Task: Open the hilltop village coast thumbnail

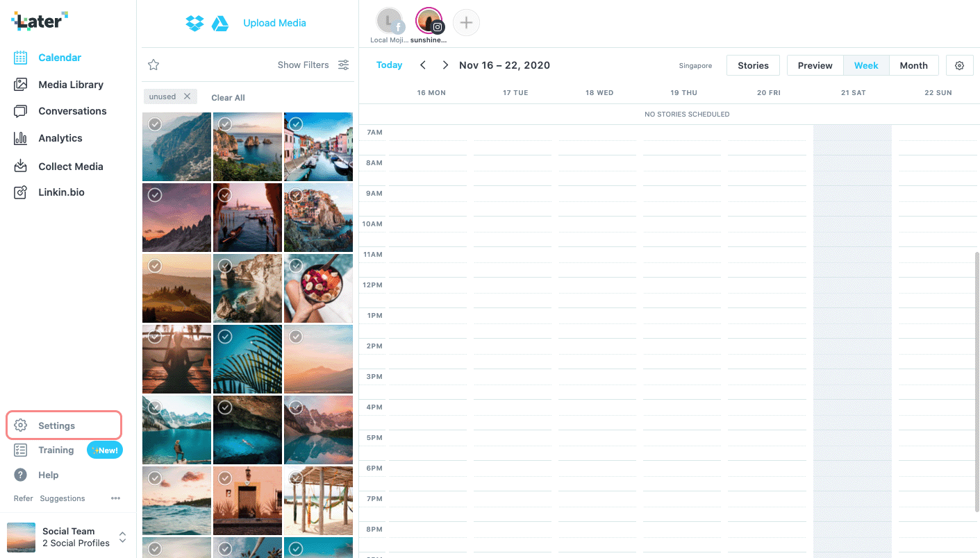Action: click(318, 217)
